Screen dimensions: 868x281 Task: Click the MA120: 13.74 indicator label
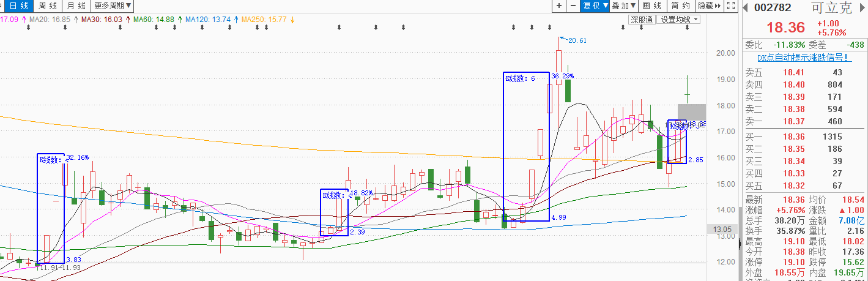(209, 20)
